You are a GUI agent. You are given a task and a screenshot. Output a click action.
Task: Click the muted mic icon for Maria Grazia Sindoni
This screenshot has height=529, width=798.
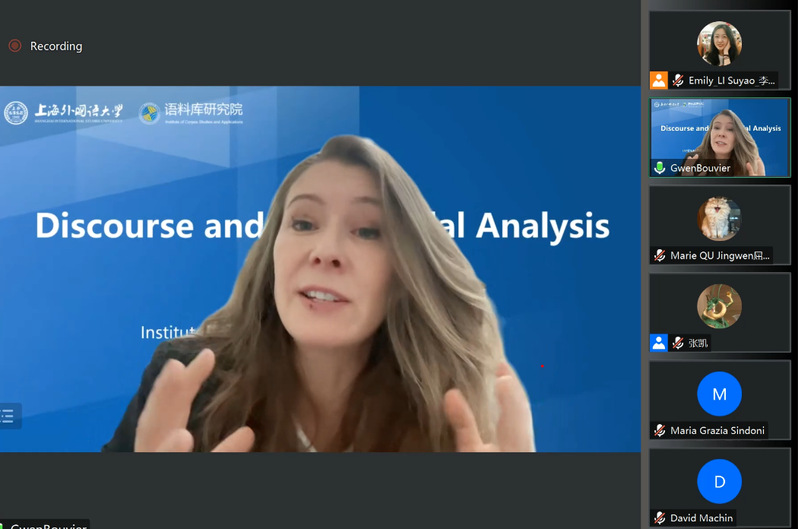click(x=660, y=430)
